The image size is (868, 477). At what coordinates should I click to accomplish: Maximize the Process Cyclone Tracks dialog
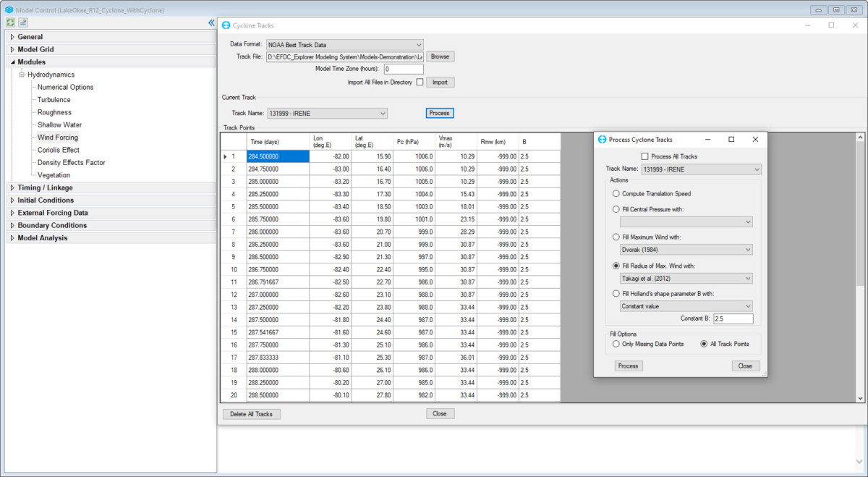[x=731, y=140]
